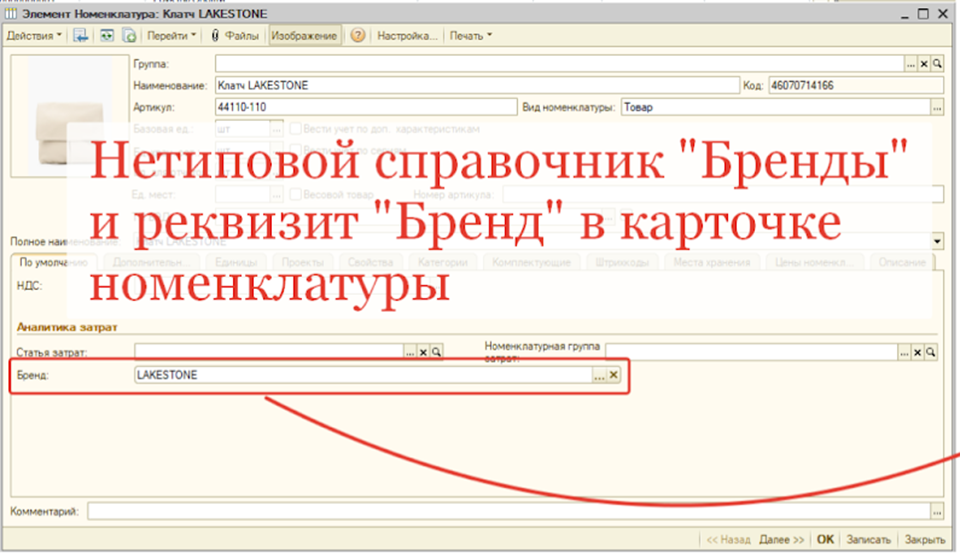The image size is (960, 556).
Task: Clear the Статья затрат field with X
Action: [423, 352]
